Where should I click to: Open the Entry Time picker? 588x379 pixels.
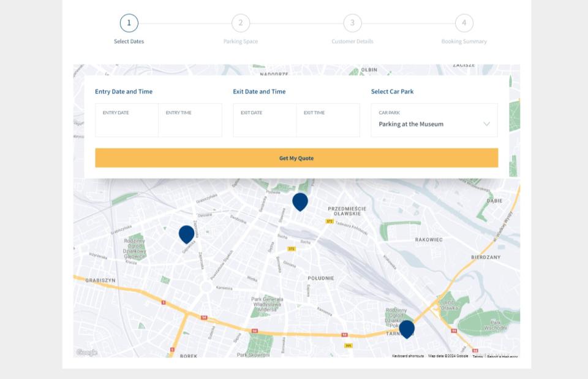[190, 120]
